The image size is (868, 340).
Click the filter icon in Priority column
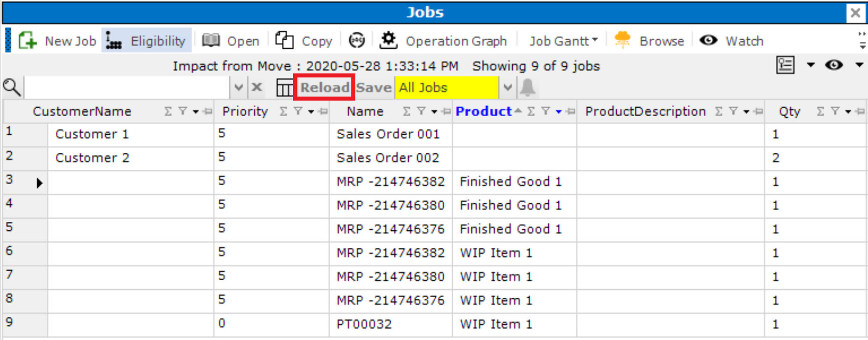tap(299, 112)
